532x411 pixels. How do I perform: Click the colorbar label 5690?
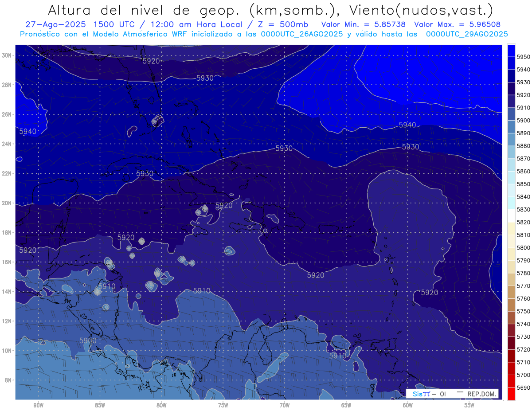click(524, 388)
